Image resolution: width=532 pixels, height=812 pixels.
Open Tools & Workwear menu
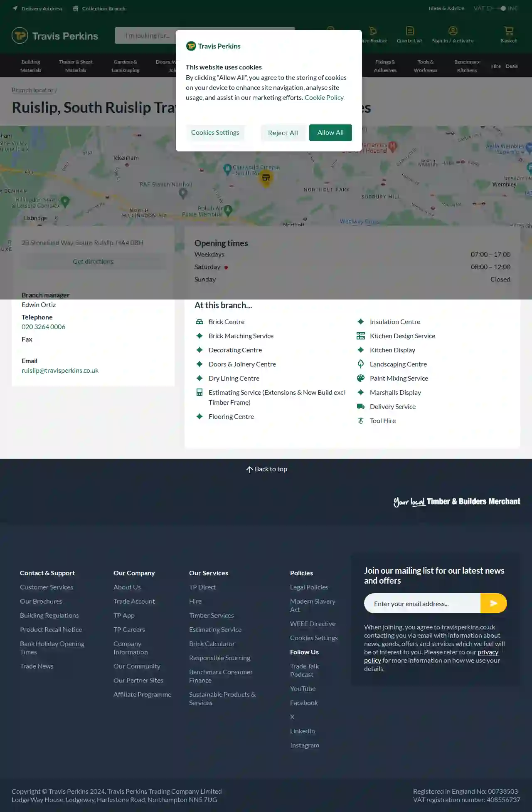[x=426, y=66]
